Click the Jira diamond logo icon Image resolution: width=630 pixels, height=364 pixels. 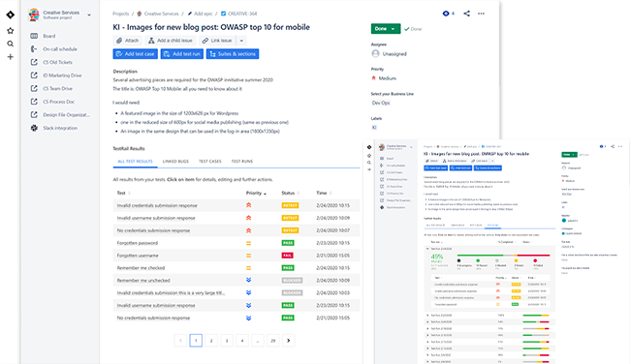pos(10,15)
